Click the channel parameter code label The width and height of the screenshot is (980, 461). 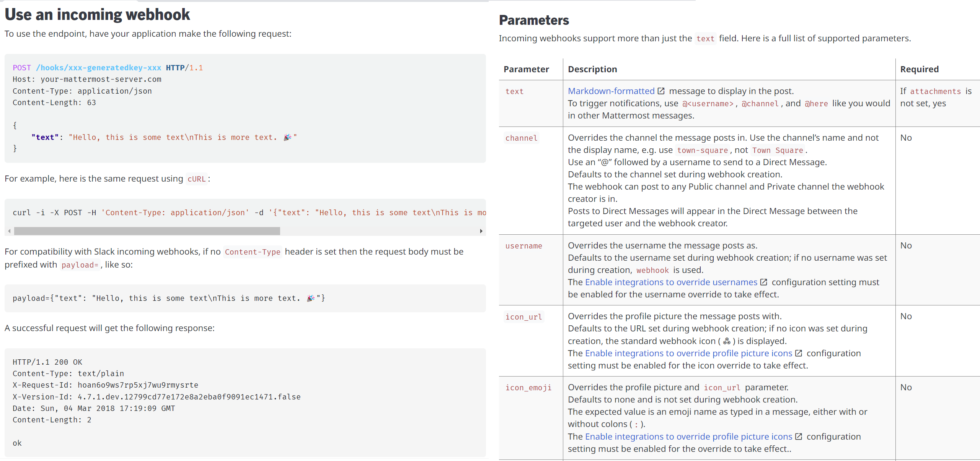521,138
